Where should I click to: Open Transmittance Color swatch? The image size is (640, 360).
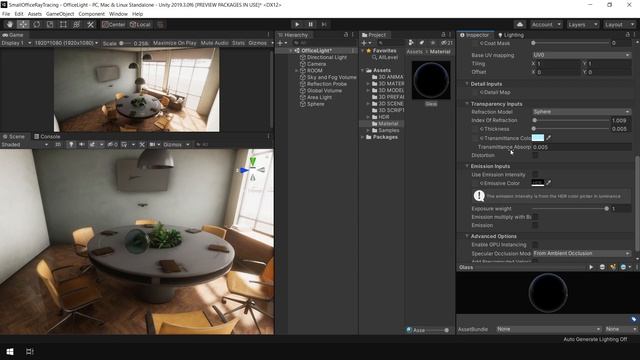(x=538, y=138)
